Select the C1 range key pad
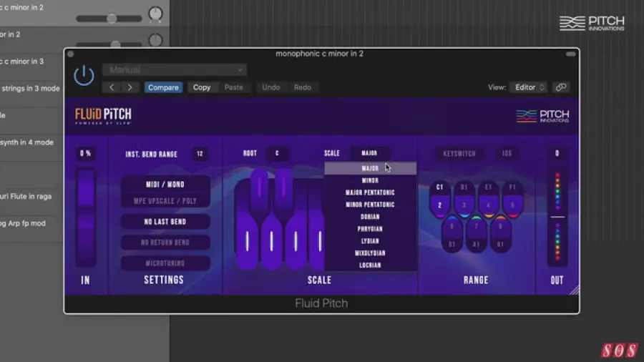This screenshot has height=362, width=644. coord(440,197)
